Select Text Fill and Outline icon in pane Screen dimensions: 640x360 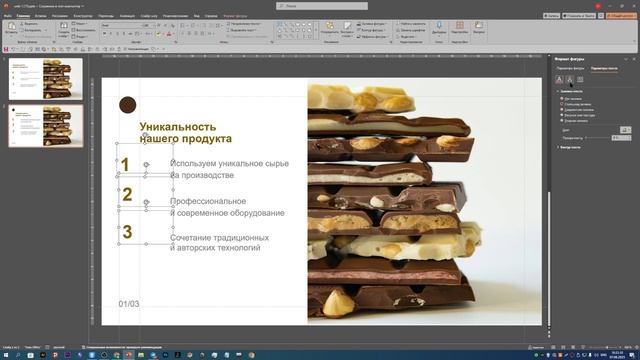click(559, 79)
